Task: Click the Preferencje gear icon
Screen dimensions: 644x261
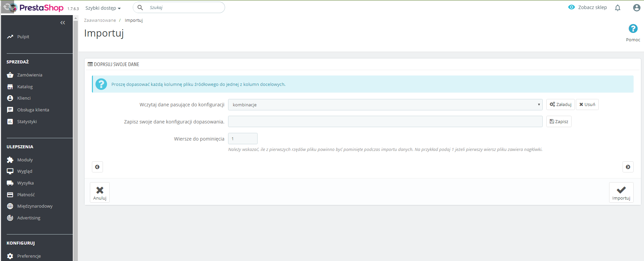Action: click(10, 256)
